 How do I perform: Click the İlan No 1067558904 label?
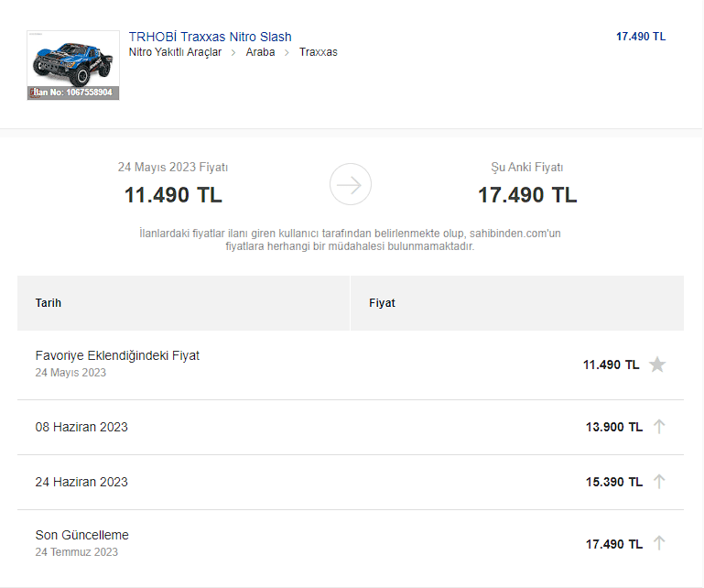tap(73, 93)
